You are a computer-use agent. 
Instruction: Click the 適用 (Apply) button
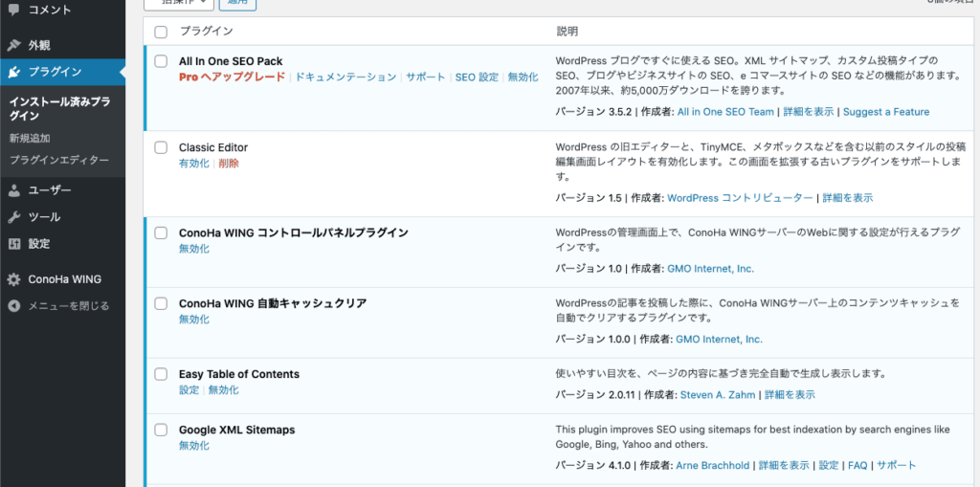pos(237,4)
